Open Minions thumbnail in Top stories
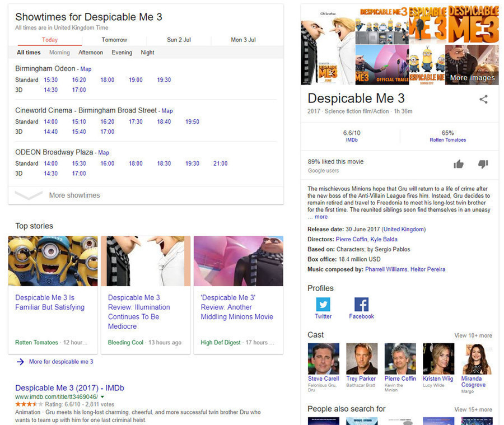The width and height of the screenshot is (504, 425). pos(53,261)
